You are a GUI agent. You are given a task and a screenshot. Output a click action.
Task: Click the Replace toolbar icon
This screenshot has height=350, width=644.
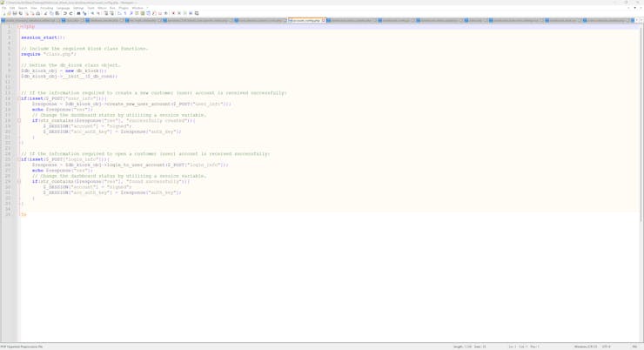85,14
